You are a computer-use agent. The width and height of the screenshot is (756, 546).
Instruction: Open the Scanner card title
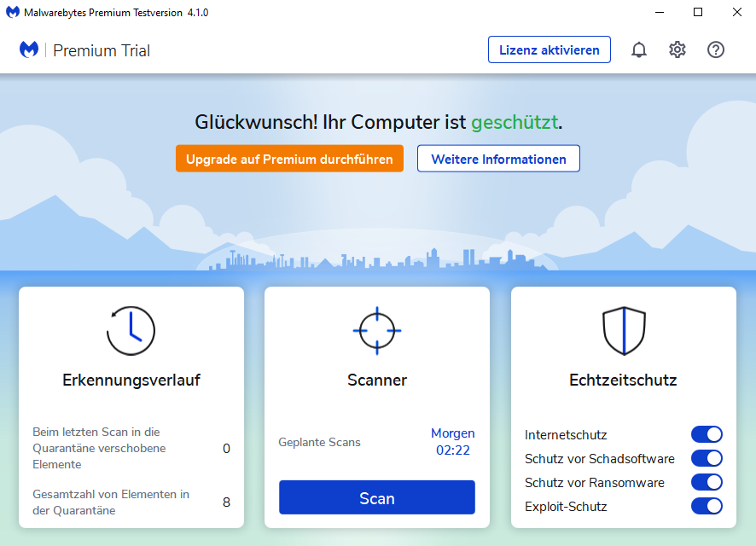coord(377,380)
